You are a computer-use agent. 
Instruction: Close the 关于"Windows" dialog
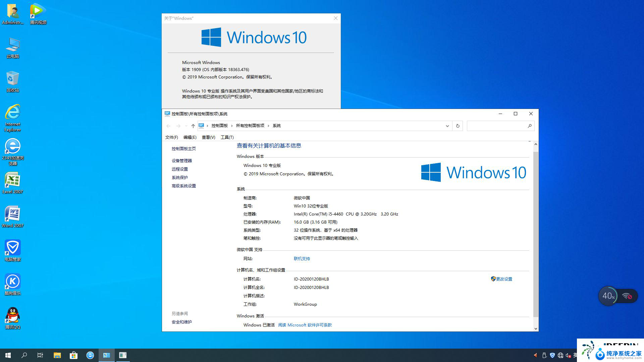point(336,18)
